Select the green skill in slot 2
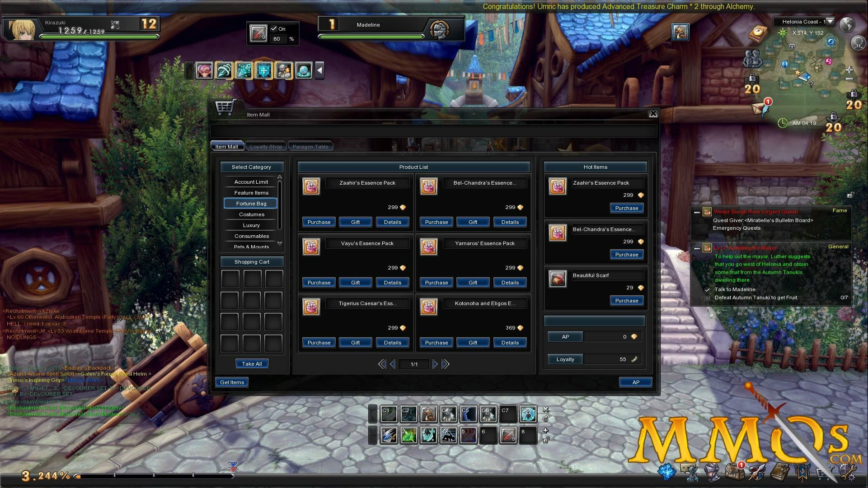Image resolution: width=868 pixels, height=488 pixels. pos(408,435)
